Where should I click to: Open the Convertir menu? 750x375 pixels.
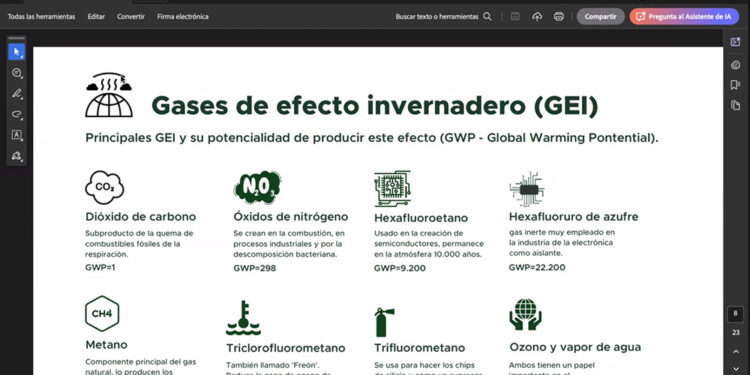tap(131, 16)
